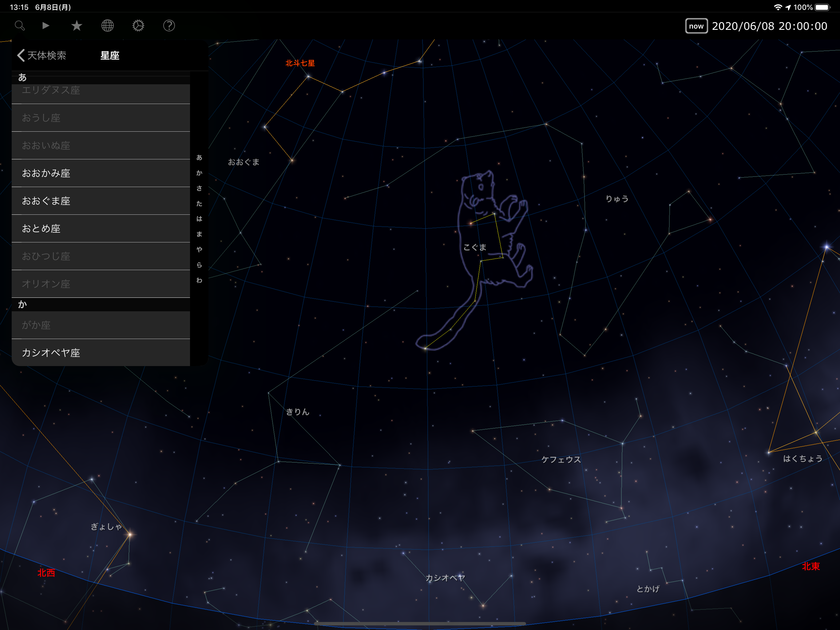Tap the battery status icon
This screenshot has height=630, width=840.
tap(822, 7)
